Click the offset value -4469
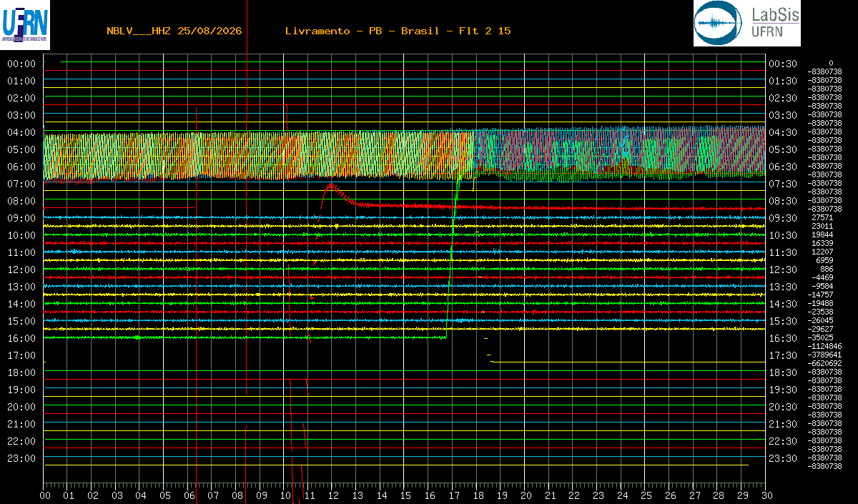The image size is (858, 504). [x=823, y=277]
